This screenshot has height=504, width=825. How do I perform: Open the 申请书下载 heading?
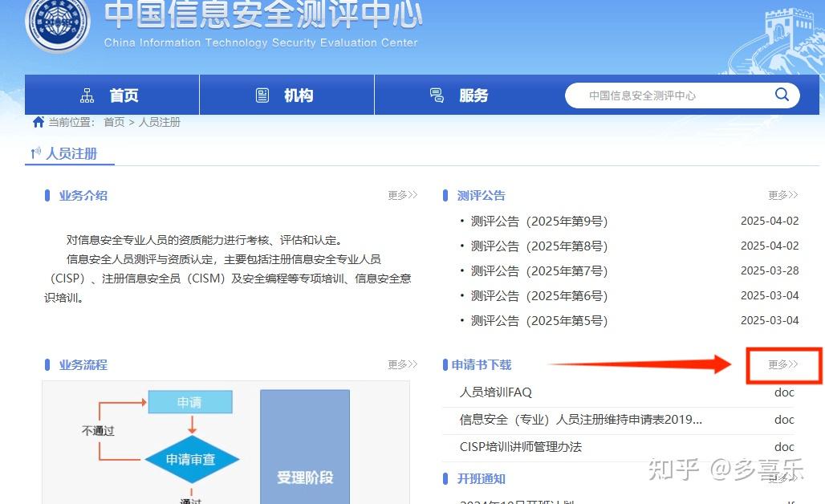pos(481,364)
